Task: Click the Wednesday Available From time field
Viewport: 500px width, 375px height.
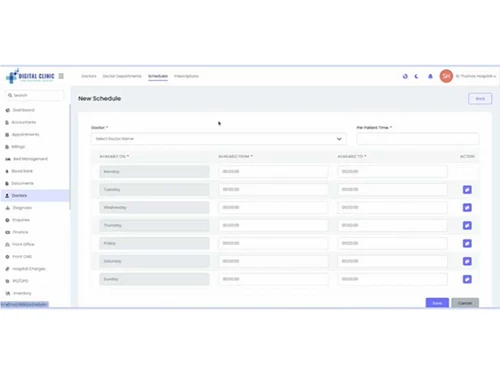Action: pyautogui.click(x=273, y=208)
